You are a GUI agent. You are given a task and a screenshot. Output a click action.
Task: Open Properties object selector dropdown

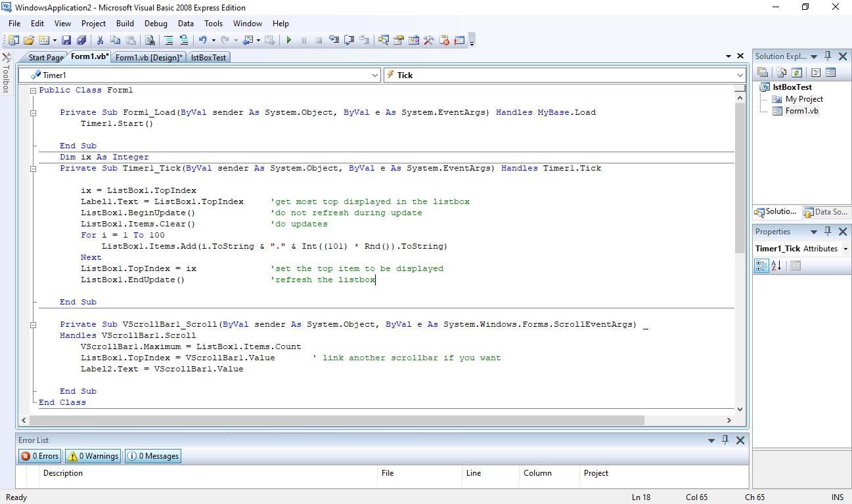click(x=845, y=249)
